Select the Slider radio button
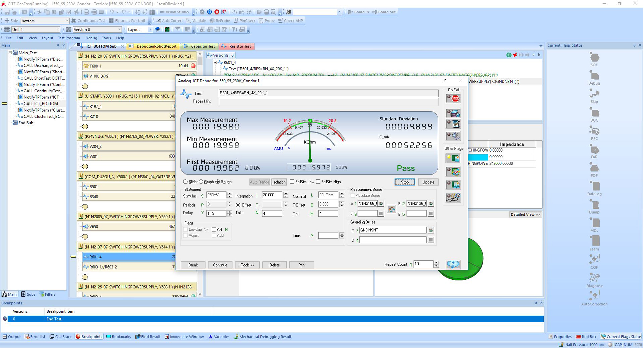This screenshot has height=348, width=644. pyautogui.click(x=185, y=182)
